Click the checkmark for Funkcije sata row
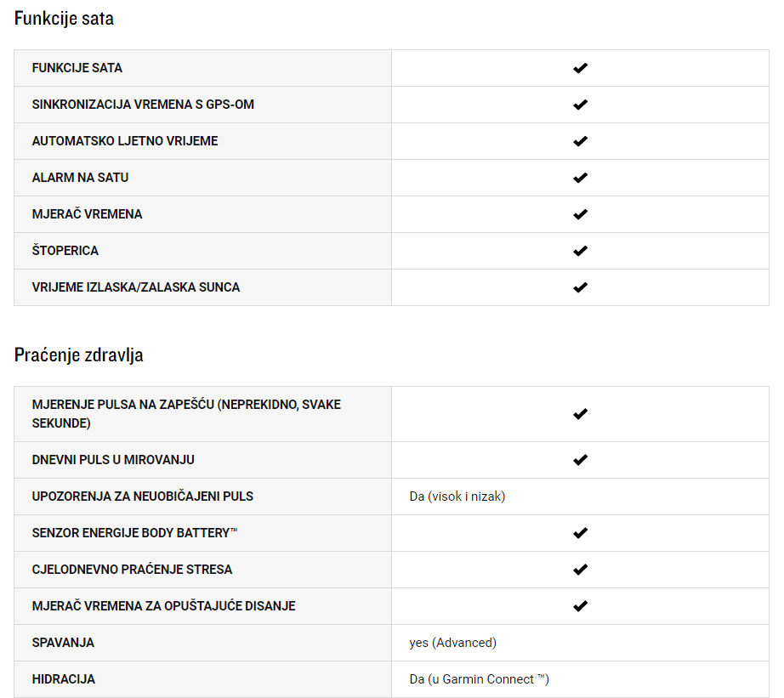Viewport: 784px width, 698px height. click(x=580, y=68)
